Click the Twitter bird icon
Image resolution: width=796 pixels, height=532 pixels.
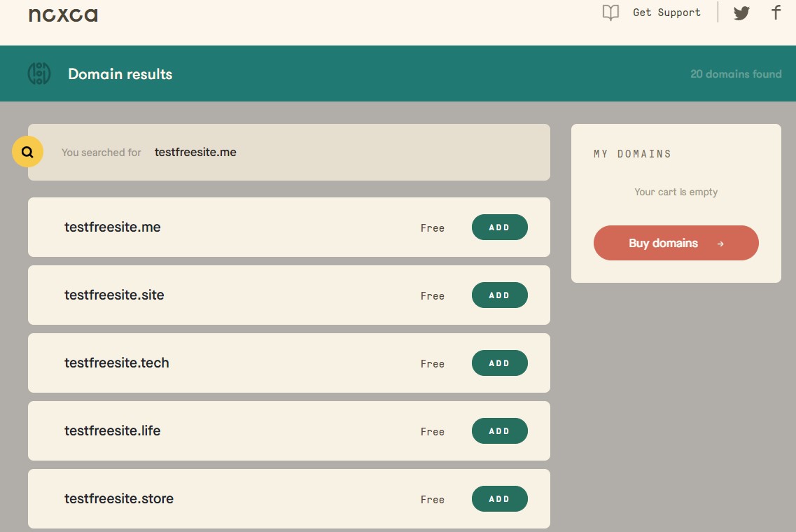pos(741,13)
